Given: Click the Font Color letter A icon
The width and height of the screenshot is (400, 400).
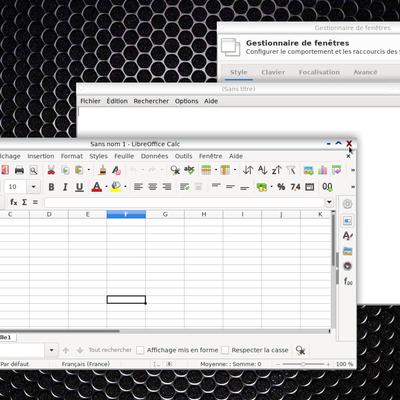Looking at the screenshot, I should 97,187.
